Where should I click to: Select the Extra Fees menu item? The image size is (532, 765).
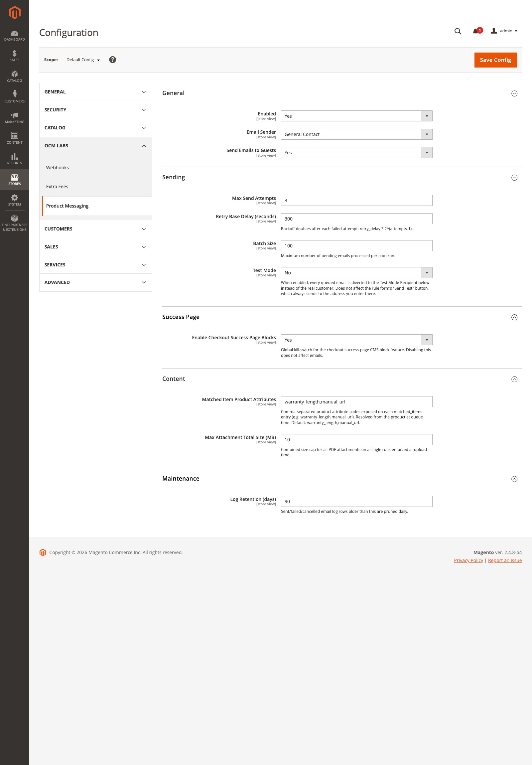tap(57, 187)
